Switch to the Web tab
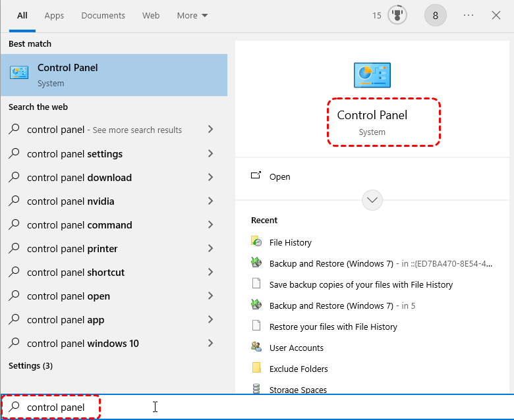The width and height of the screenshot is (514, 420). (x=151, y=15)
